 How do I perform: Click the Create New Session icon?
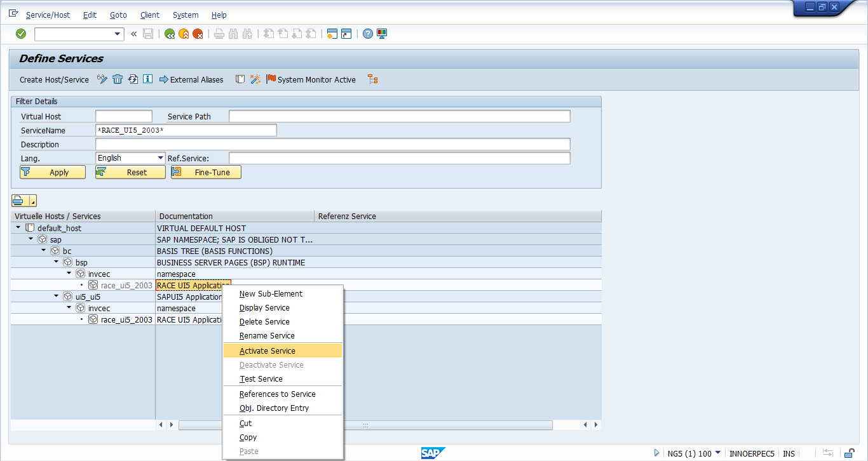(331, 34)
